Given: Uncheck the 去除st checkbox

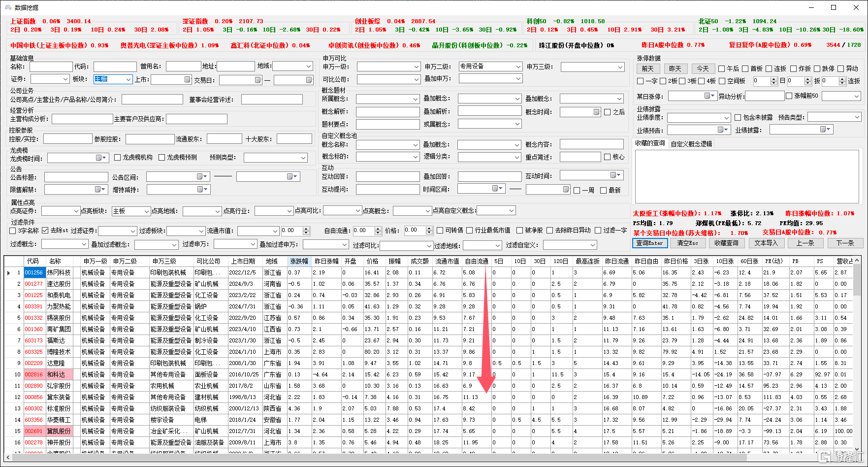Looking at the screenshot, I should point(45,230).
